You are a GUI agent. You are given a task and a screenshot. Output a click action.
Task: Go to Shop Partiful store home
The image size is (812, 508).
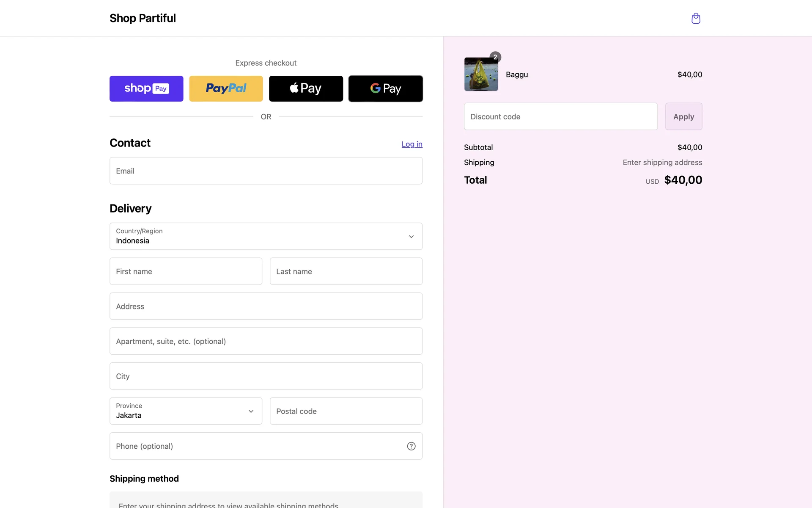coord(143,18)
